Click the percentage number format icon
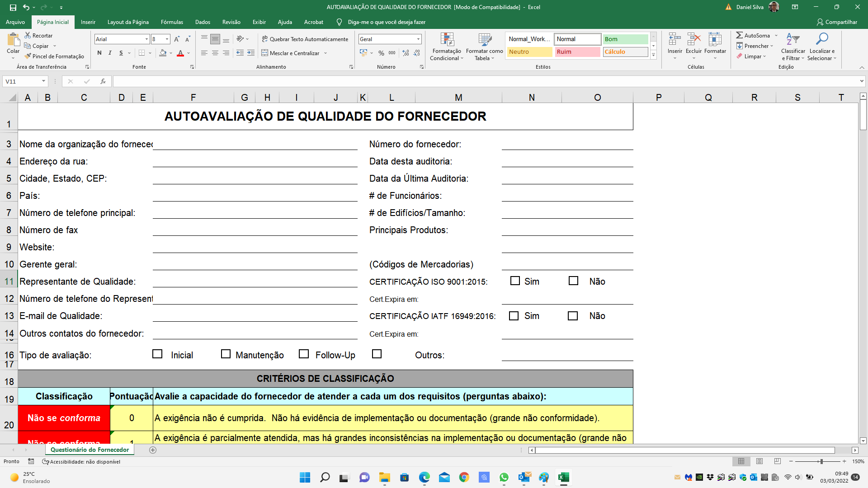The height and width of the screenshot is (488, 868). [x=381, y=53]
